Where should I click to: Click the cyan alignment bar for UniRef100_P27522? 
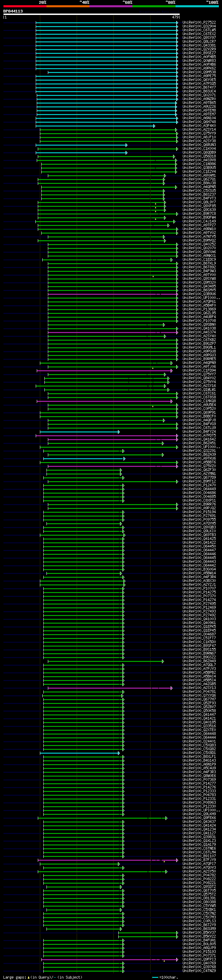[106, 23]
